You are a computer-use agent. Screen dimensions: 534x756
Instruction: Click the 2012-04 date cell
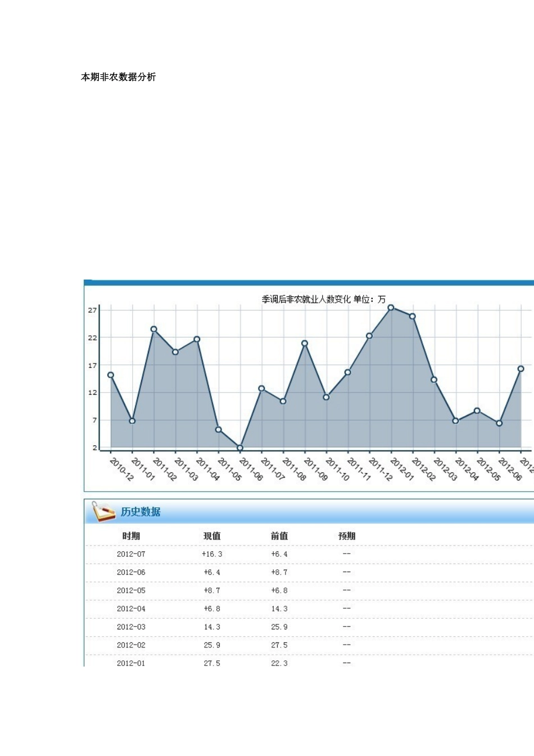click(x=131, y=609)
